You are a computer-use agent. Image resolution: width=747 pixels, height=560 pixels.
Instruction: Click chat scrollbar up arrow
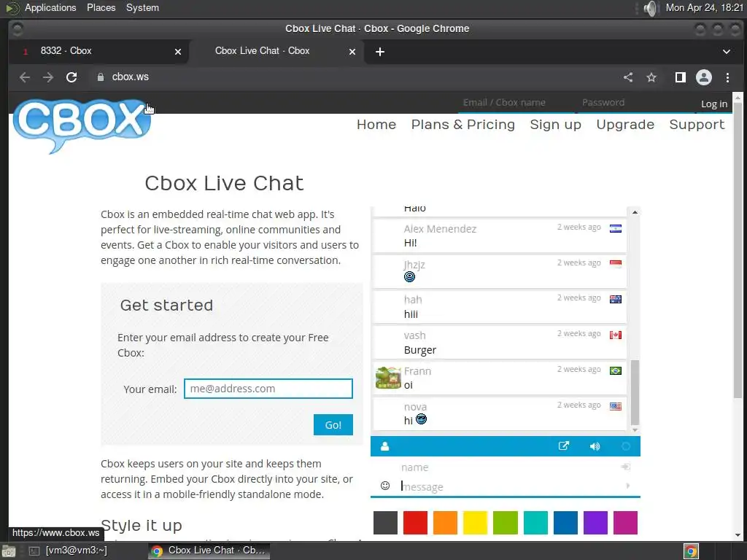point(635,212)
